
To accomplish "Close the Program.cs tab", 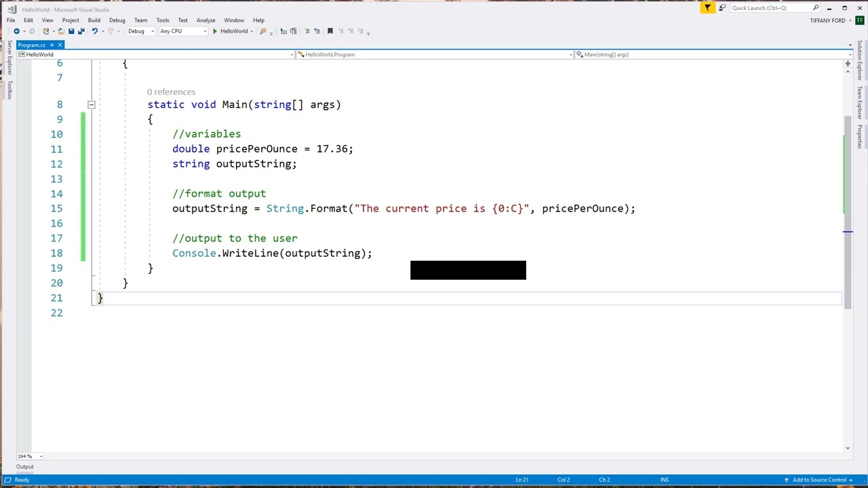I will point(60,45).
